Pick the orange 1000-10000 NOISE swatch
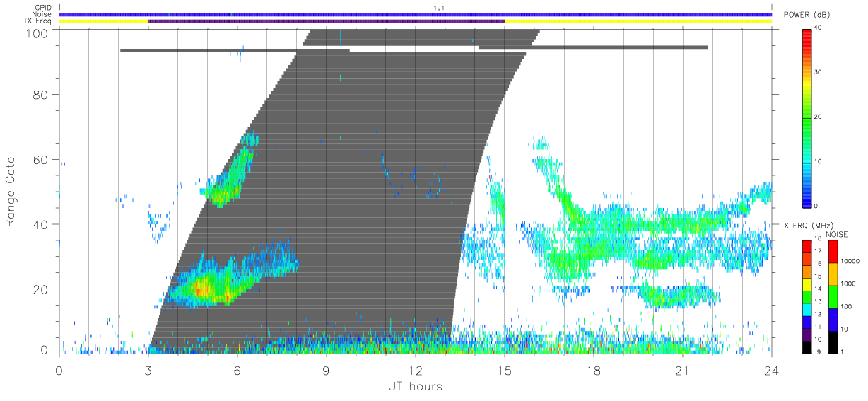868x401 pixels. 833,274
